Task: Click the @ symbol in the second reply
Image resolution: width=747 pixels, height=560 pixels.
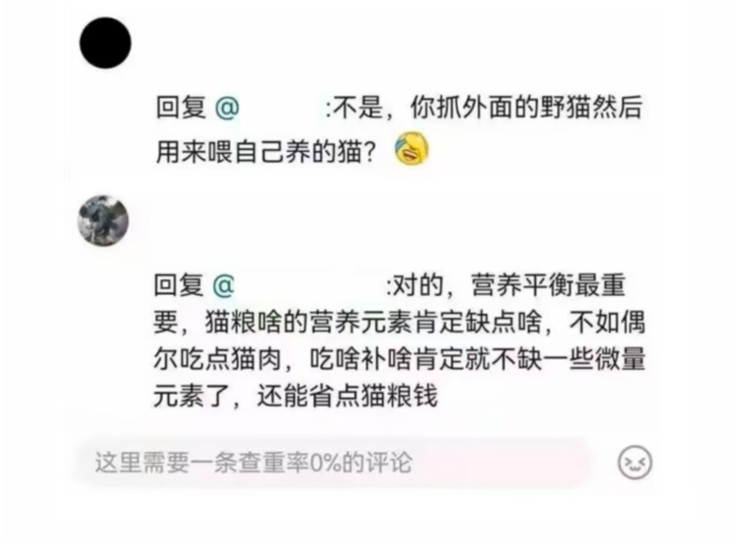Action: 224,285
